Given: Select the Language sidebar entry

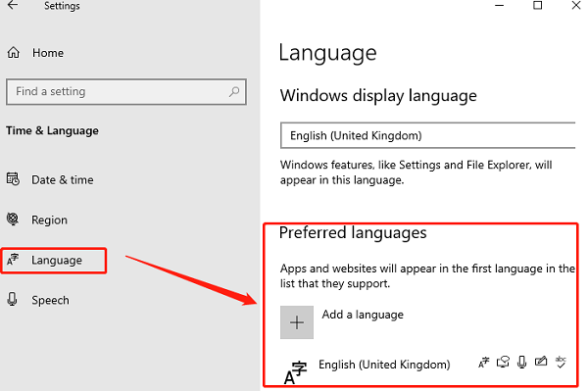Looking at the screenshot, I should pyautogui.click(x=54, y=260).
